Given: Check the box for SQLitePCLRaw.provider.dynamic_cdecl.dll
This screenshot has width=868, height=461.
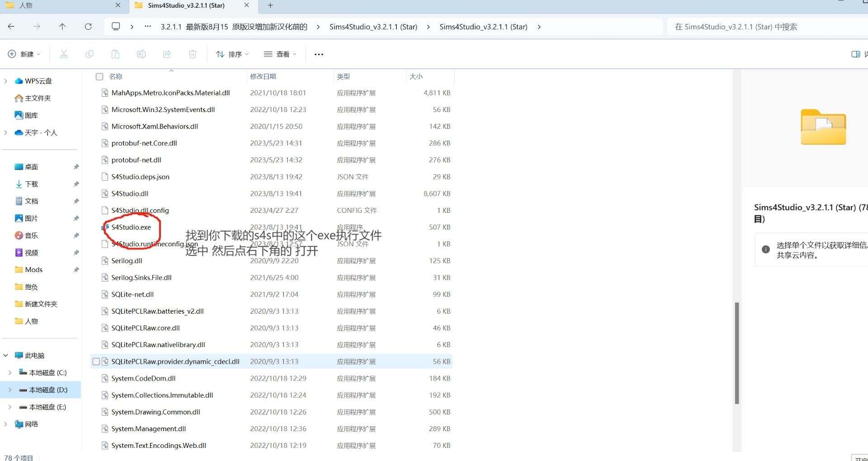Looking at the screenshot, I should (96, 362).
